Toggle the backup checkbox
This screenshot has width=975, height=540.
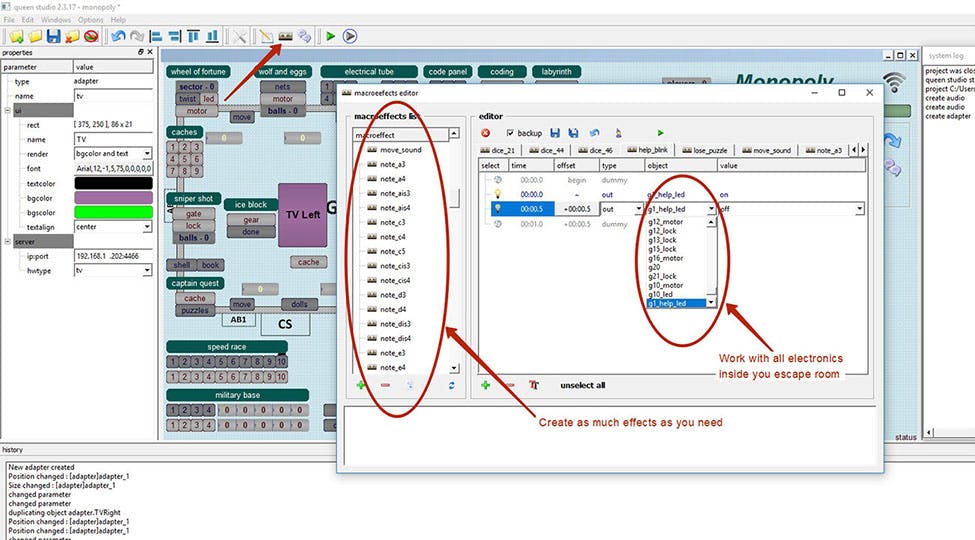[511, 132]
